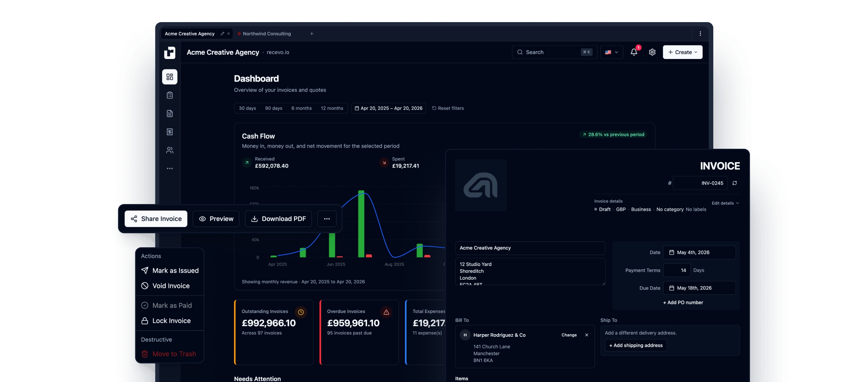This screenshot has height=382, width=868.
Task: Click the Outstanding Invoices amount £992,966.10
Action: [268, 323]
